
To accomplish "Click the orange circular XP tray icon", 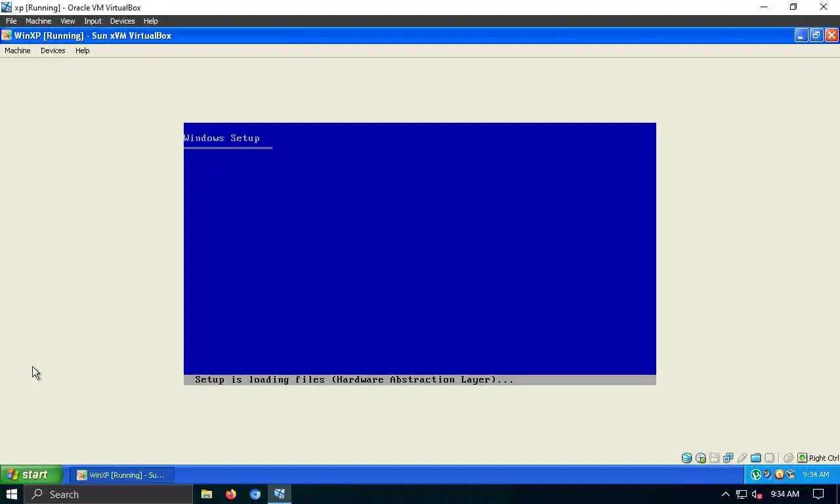I will click(779, 474).
